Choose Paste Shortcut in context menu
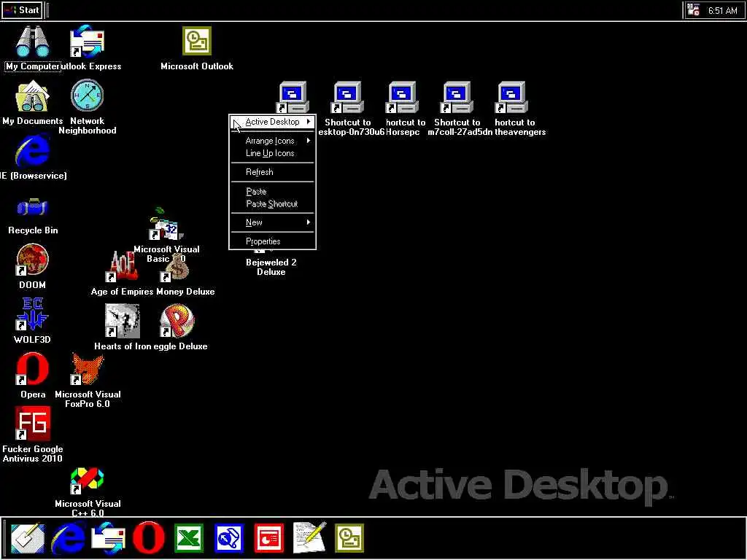This screenshot has width=747, height=560. [x=273, y=204]
